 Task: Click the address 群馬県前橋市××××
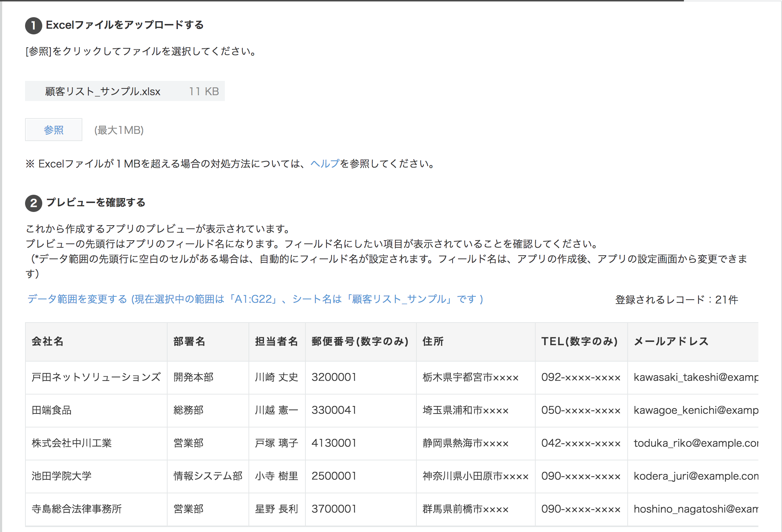[x=476, y=509]
